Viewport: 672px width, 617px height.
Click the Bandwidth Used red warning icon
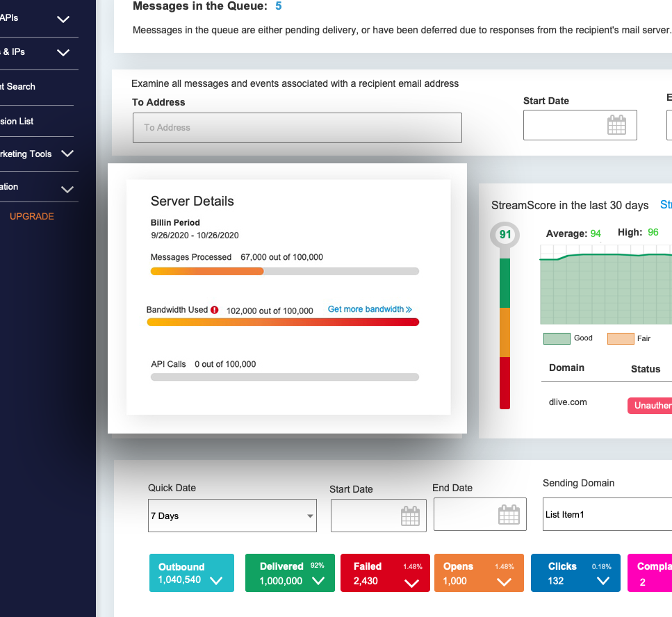tap(215, 310)
